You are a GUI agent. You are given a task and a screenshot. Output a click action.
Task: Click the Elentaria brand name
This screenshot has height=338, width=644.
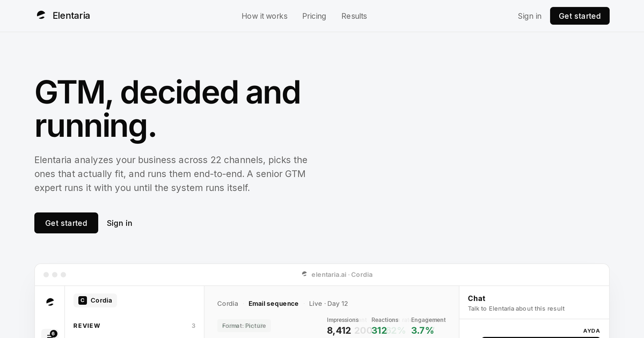click(71, 16)
